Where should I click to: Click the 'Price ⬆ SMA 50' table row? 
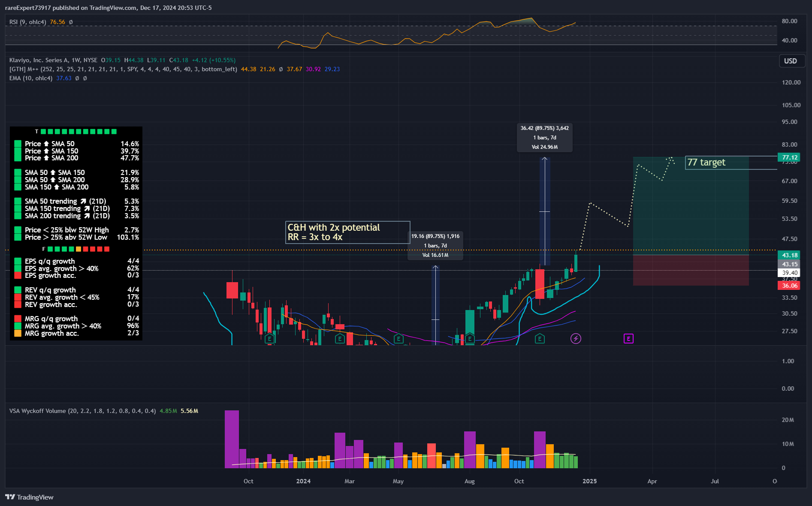click(x=77, y=144)
